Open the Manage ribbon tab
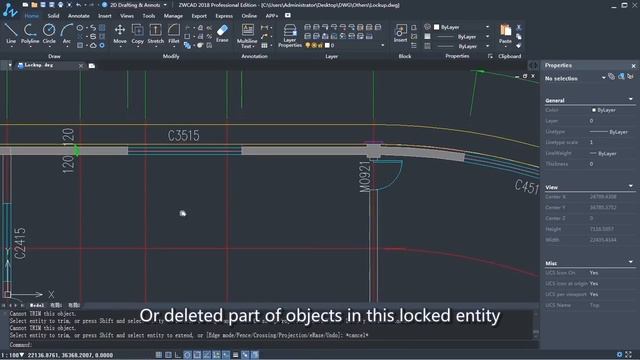The height and width of the screenshot is (360, 640). (x=173, y=16)
